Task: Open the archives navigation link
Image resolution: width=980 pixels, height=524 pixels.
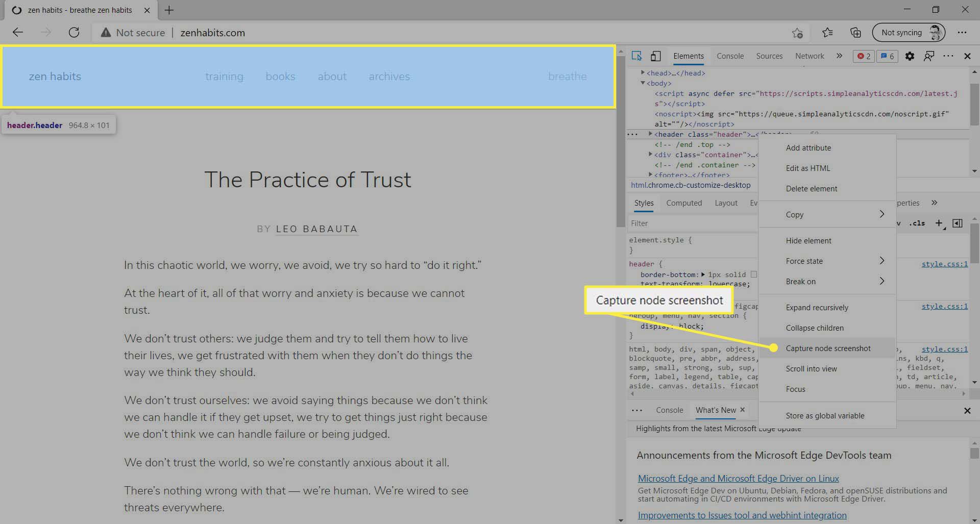Action: click(x=389, y=77)
